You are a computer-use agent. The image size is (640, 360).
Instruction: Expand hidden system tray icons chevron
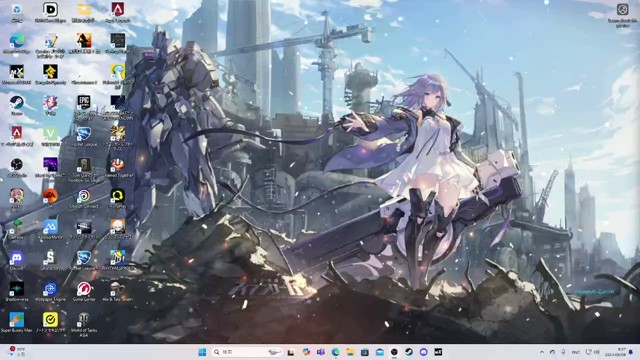pyautogui.click(x=542, y=352)
